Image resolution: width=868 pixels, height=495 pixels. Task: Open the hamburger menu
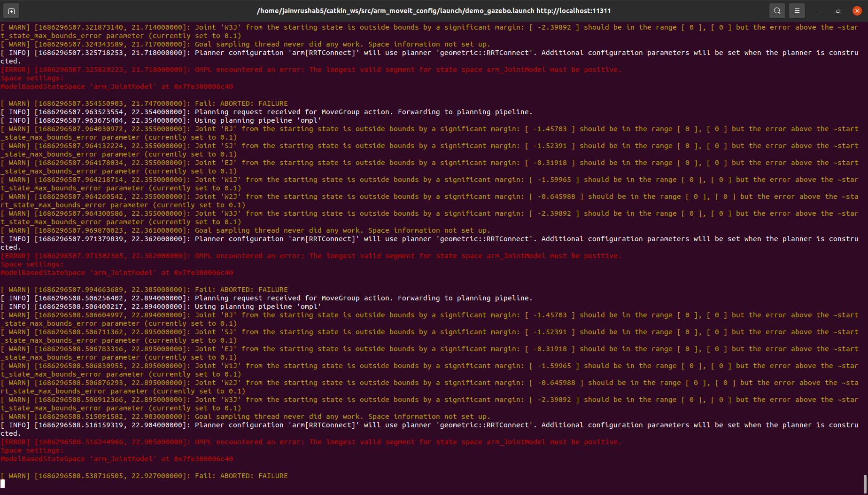point(797,10)
